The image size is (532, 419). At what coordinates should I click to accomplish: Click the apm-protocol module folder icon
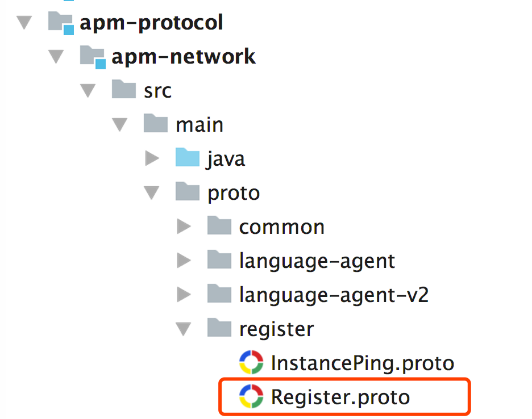tap(61, 23)
